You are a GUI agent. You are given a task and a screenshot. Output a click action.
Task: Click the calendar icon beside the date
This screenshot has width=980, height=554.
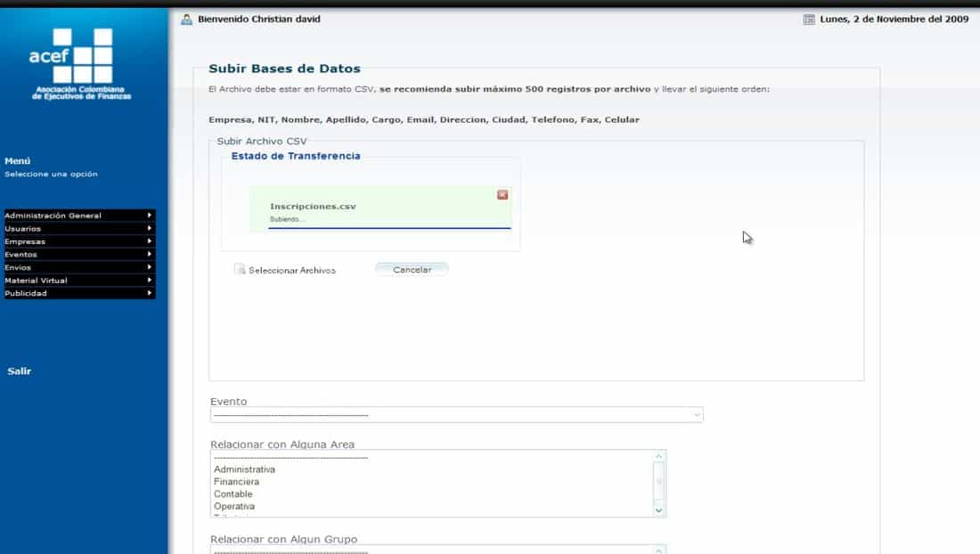coord(809,20)
